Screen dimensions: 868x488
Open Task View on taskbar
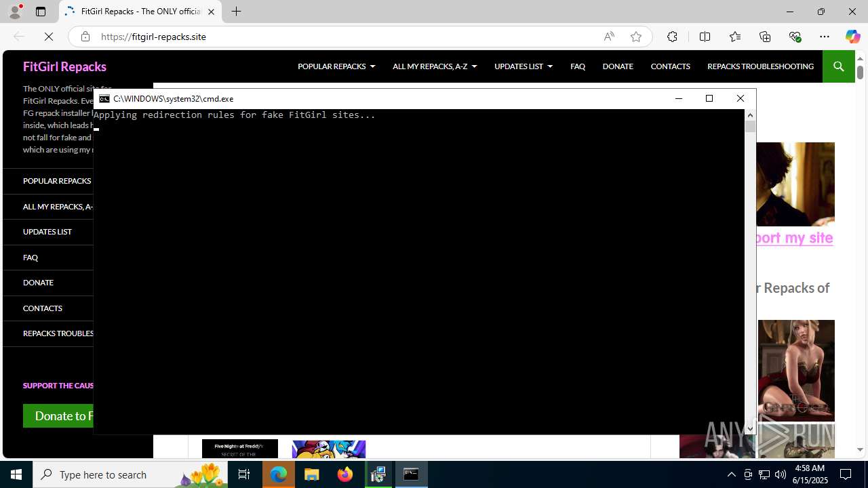(244, 474)
